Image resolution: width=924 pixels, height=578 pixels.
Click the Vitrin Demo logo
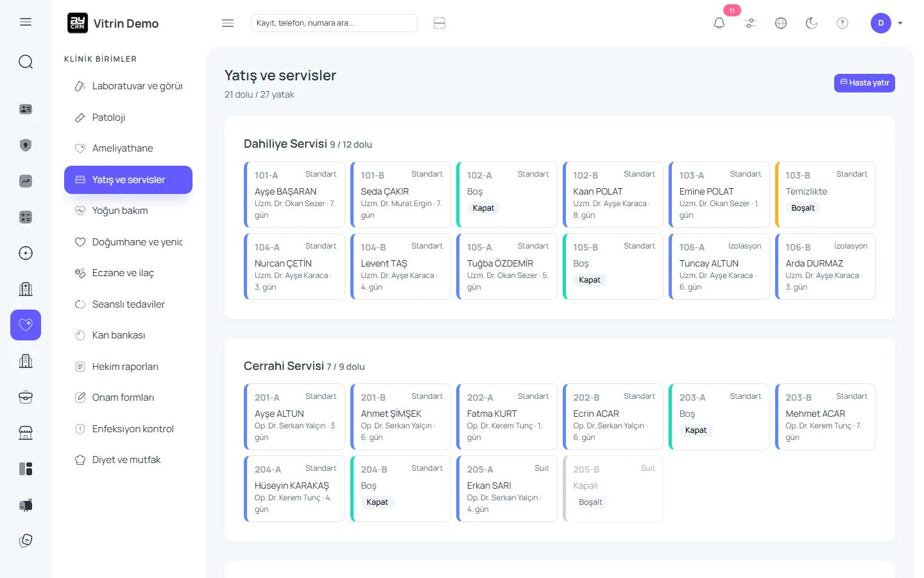[113, 23]
